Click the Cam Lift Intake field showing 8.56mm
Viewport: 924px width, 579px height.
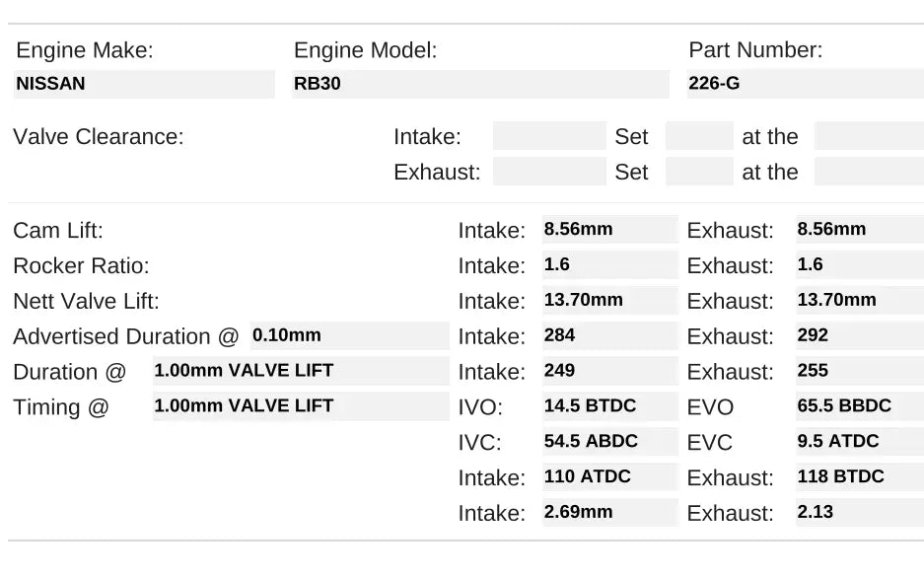(609, 230)
